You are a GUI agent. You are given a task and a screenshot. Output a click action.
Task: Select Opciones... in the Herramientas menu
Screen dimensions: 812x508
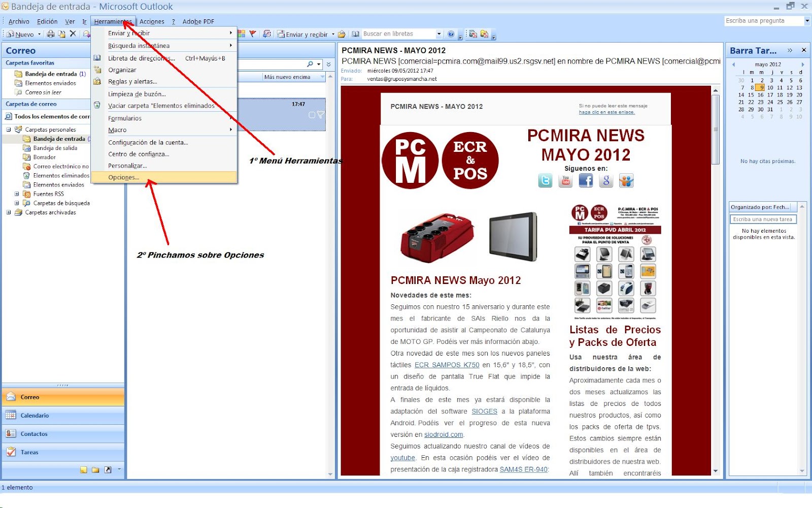point(164,177)
